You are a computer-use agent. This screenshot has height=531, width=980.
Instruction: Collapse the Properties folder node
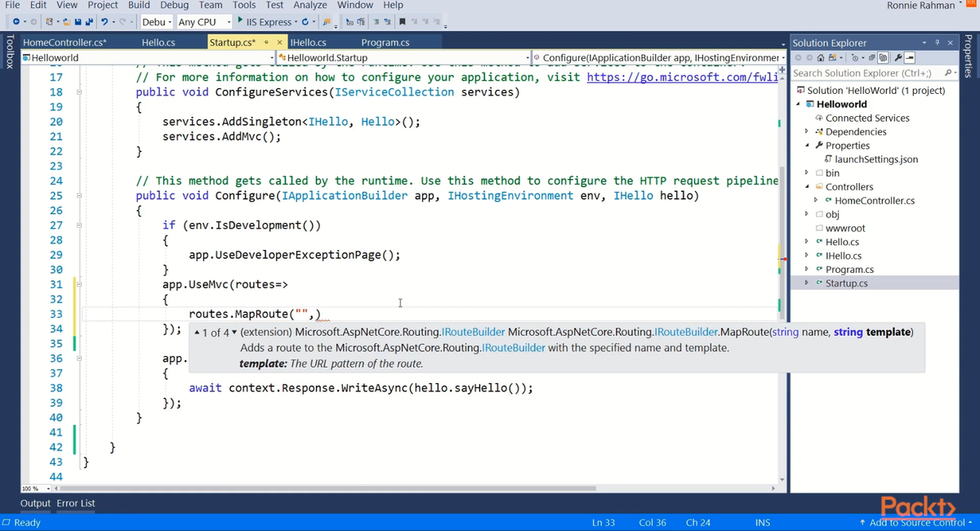point(807,145)
